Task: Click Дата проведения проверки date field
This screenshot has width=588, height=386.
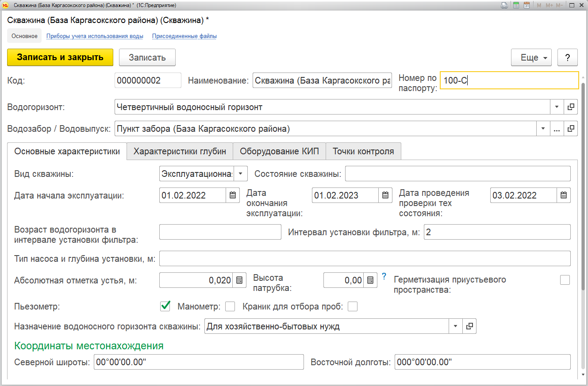Action: (524, 195)
